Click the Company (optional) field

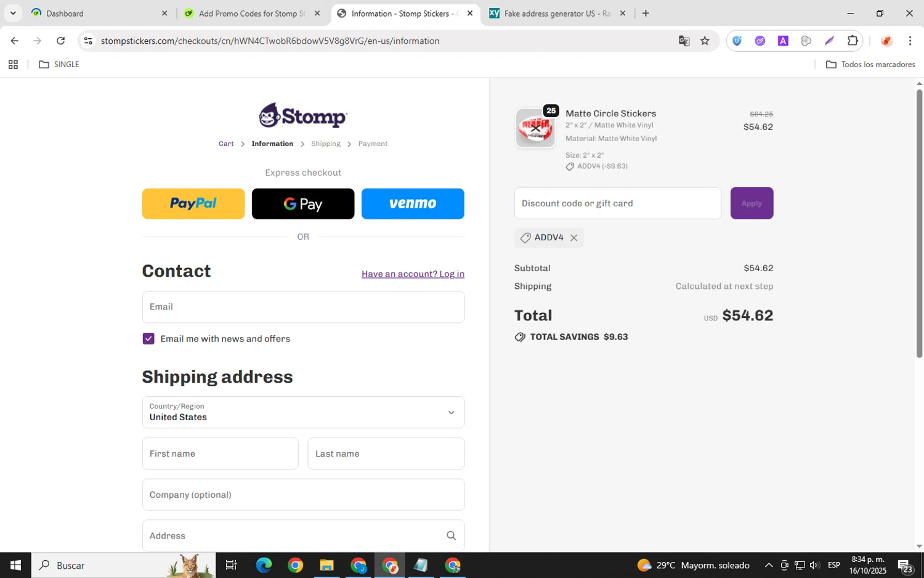pos(303,495)
